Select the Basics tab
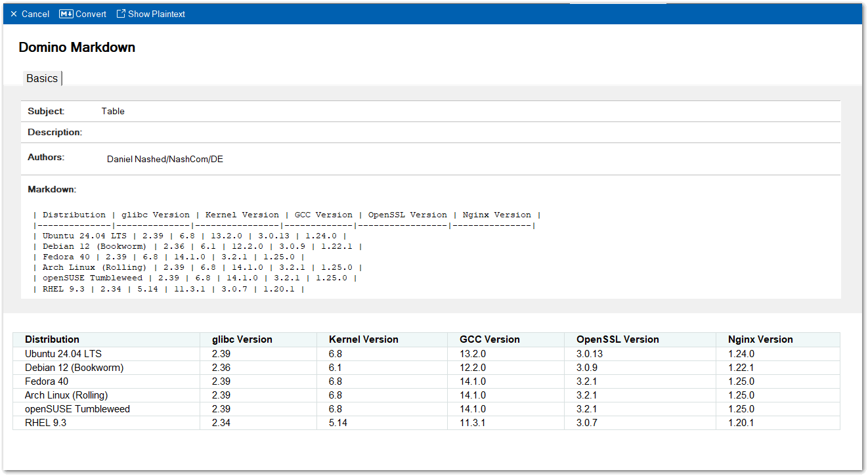 click(x=41, y=78)
